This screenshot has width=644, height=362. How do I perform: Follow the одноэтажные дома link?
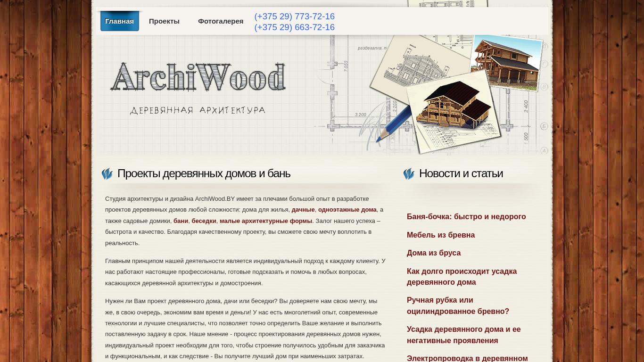point(347,210)
